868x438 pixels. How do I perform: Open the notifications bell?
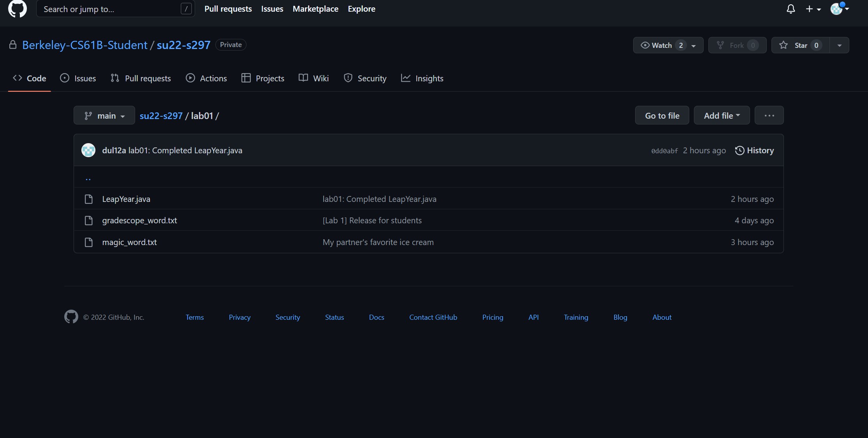[791, 9]
